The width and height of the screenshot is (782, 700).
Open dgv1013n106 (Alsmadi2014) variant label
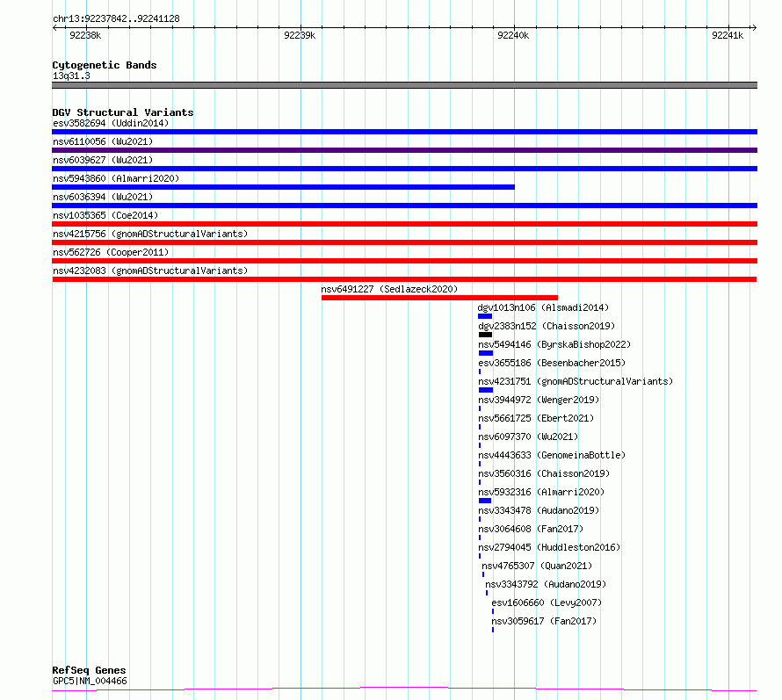coord(543,307)
